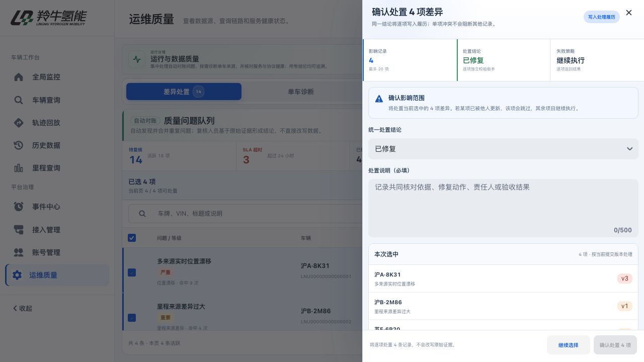Screen dimensions: 644x362
Task: Click the 车辆查询 search icon
Action: [19, 100]
